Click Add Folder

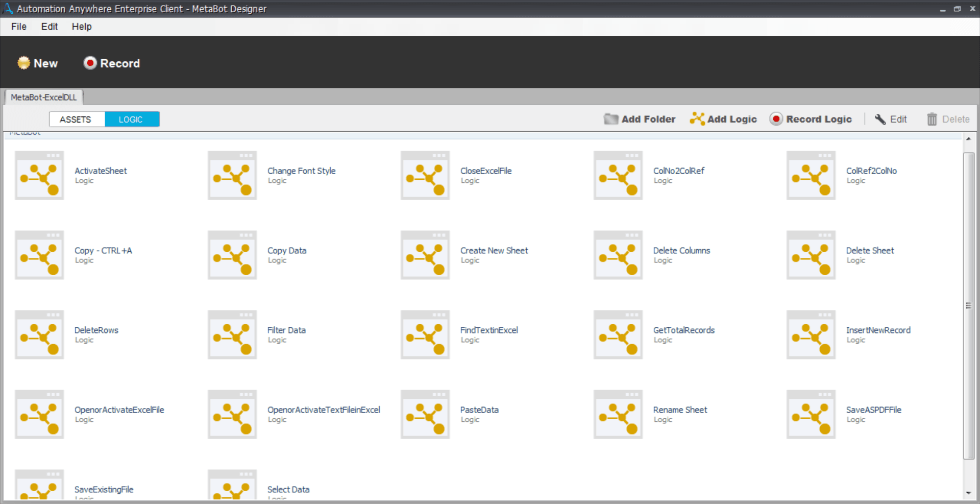coord(640,119)
